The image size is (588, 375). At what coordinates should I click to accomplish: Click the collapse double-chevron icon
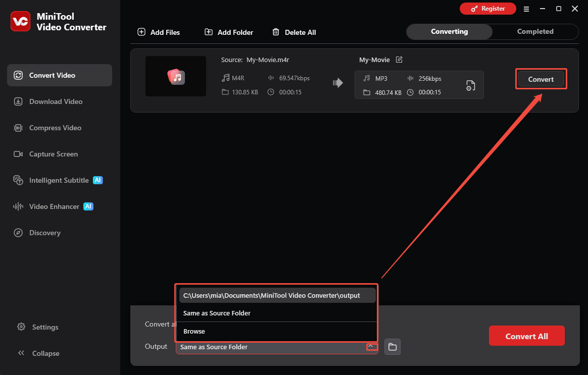click(21, 353)
